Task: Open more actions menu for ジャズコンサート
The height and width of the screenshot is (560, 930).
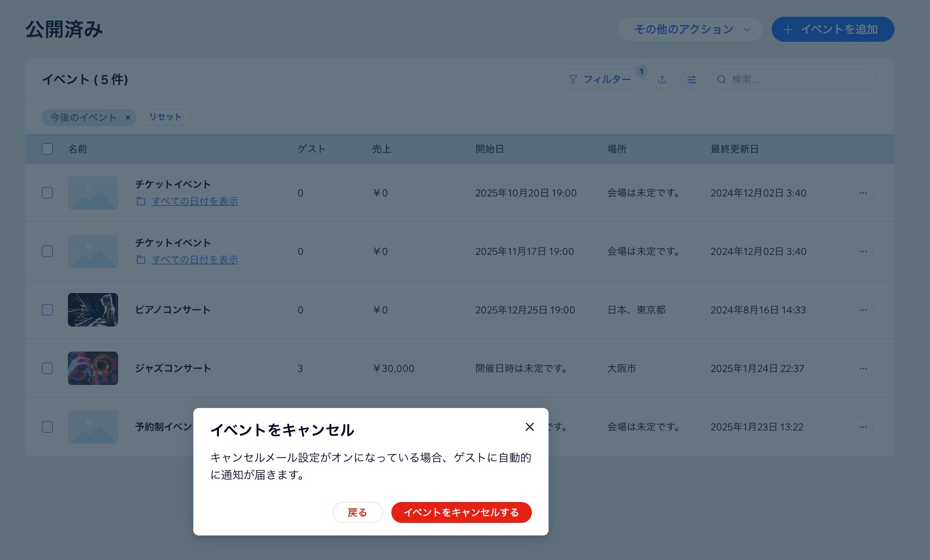Action: tap(863, 368)
